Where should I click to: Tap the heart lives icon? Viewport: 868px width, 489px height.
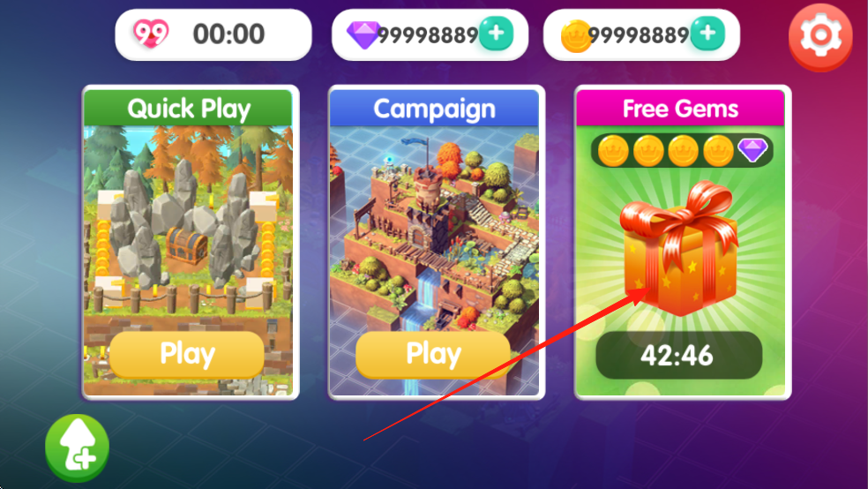(151, 34)
